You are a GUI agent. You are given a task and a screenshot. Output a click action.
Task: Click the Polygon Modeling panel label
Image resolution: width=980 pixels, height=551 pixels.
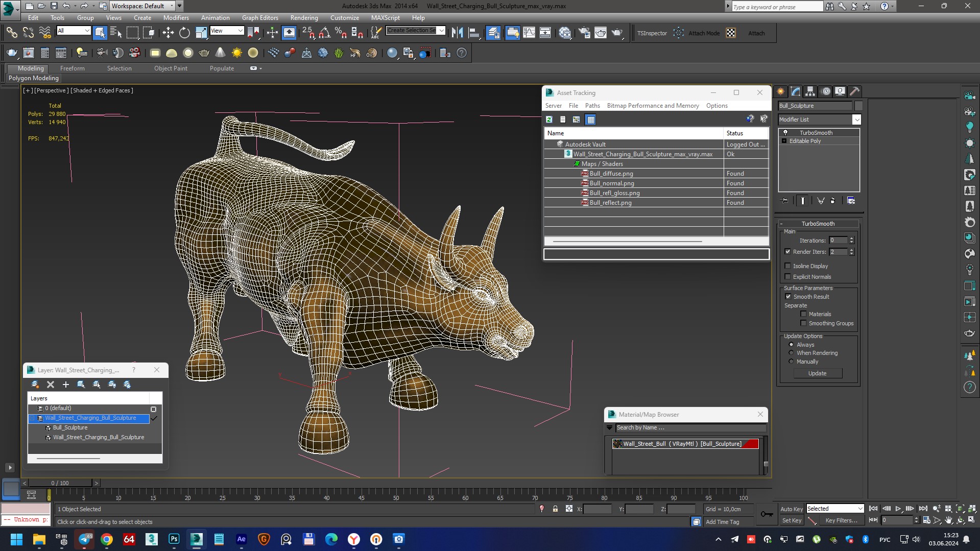coord(34,78)
